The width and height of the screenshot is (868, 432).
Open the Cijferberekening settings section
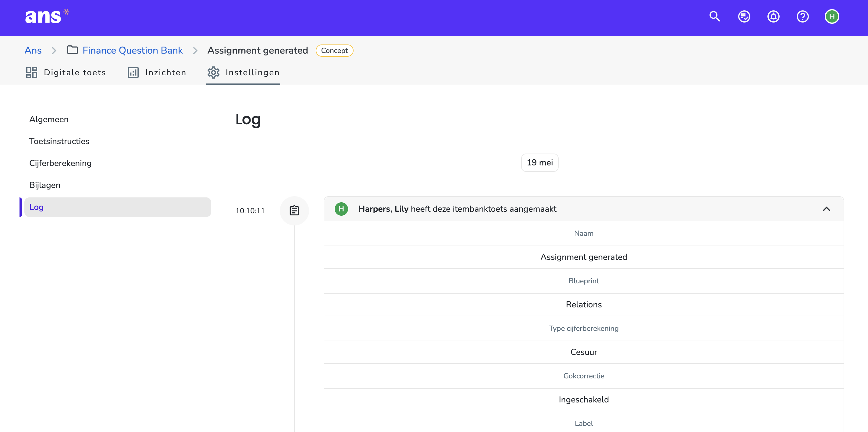[60, 163]
